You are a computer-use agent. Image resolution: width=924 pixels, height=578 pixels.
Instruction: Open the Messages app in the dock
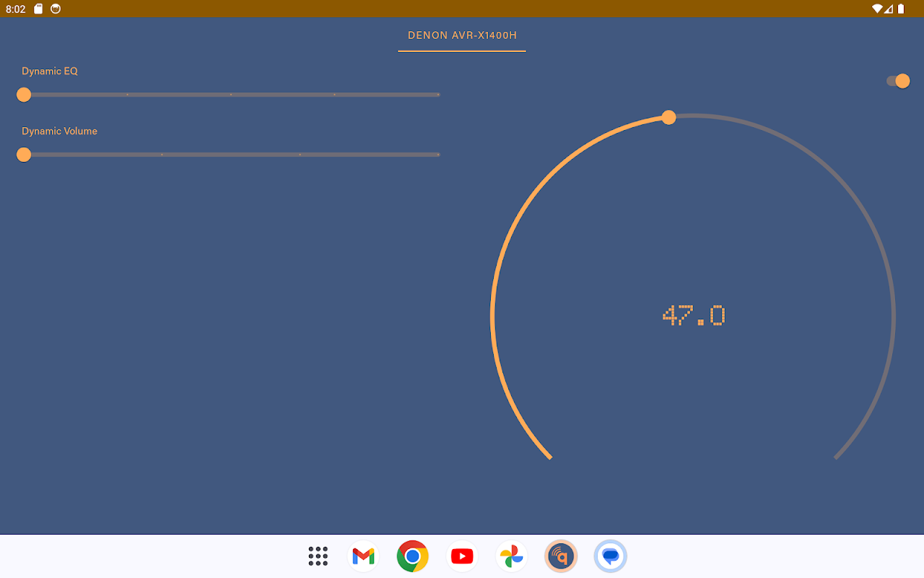click(x=610, y=556)
